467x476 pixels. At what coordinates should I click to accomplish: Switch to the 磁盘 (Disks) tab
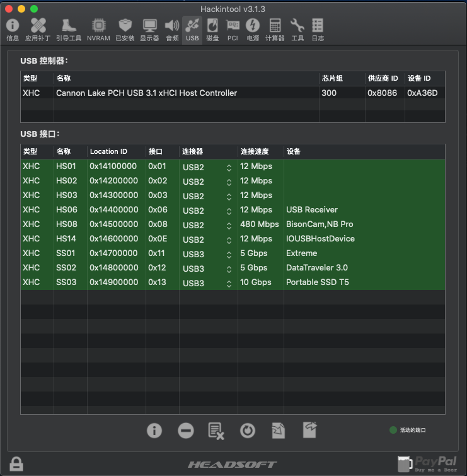[212, 30]
